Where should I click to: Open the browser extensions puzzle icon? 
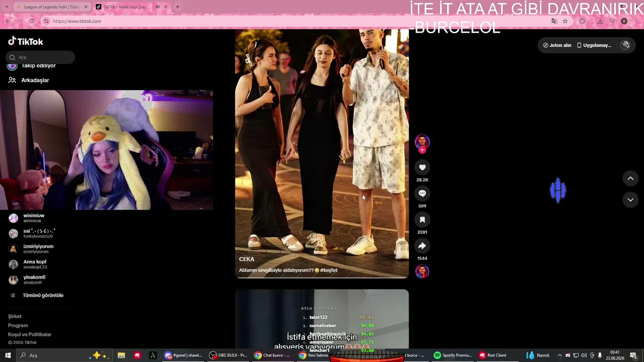pos(582,21)
